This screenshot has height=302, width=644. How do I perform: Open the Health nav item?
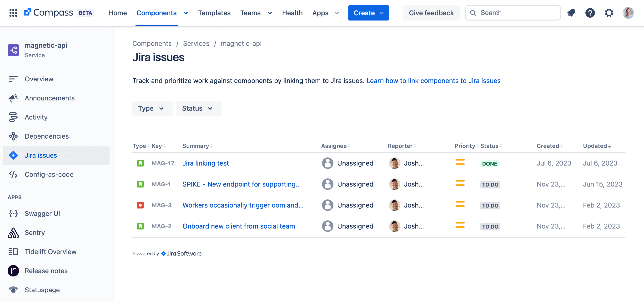(292, 13)
